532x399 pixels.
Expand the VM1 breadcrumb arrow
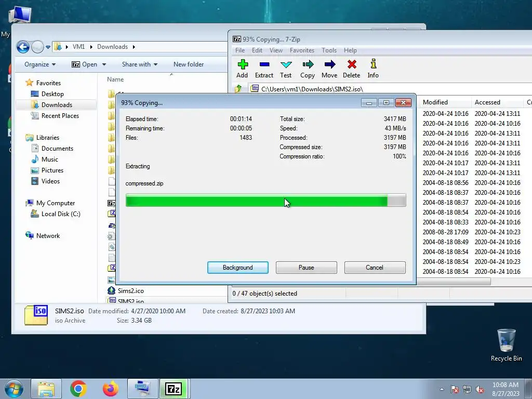(x=91, y=47)
